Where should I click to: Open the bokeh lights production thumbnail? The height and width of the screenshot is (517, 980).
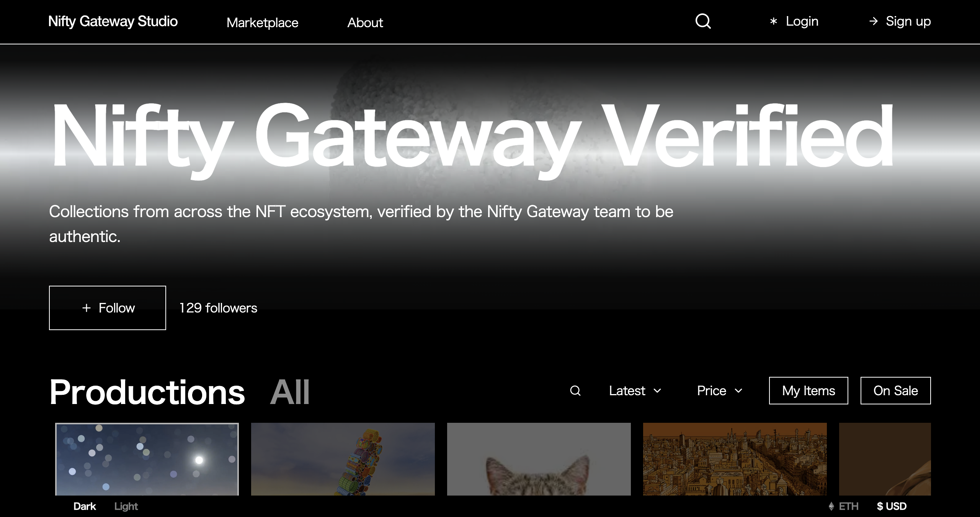[147, 459]
